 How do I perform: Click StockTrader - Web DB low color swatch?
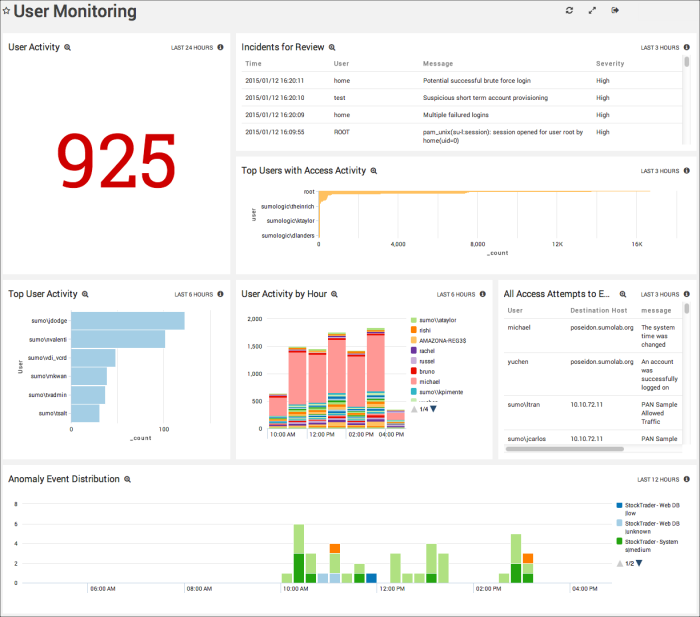click(619, 507)
